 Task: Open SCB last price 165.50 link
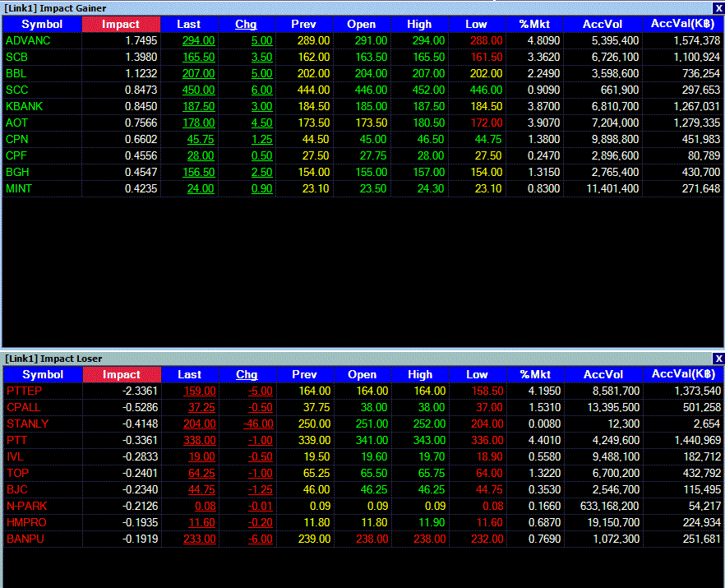click(199, 58)
